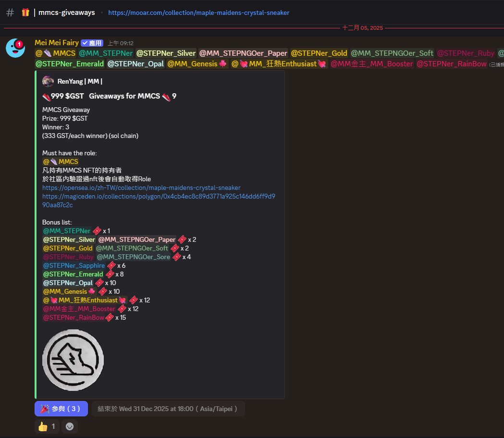Click the Winner: 3 text line
The height and width of the screenshot is (438, 504).
click(56, 127)
